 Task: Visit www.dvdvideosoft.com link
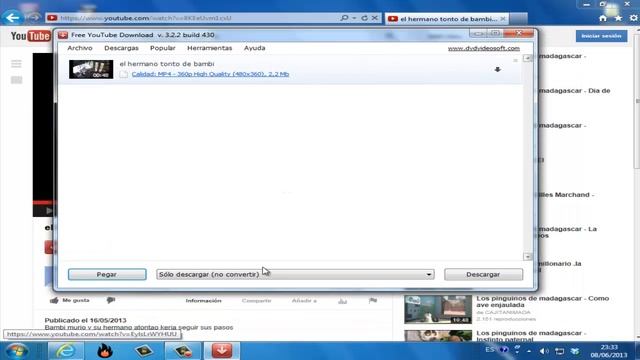(x=484, y=48)
